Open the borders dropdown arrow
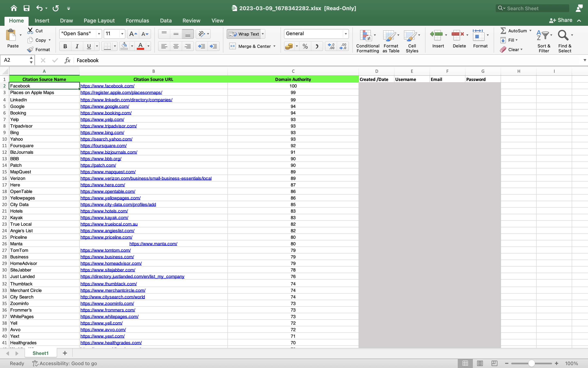Screen dimensions: 588x368 tap(115, 46)
